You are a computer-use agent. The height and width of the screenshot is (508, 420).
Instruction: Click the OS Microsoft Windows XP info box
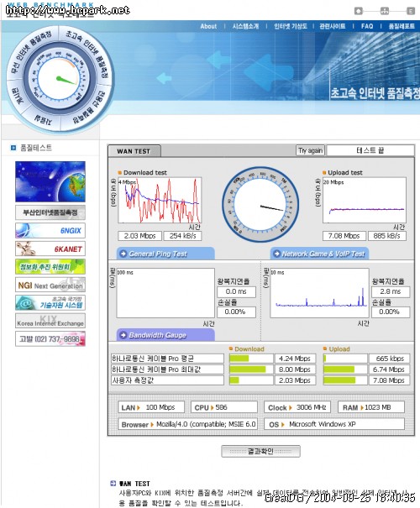click(334, 424)
